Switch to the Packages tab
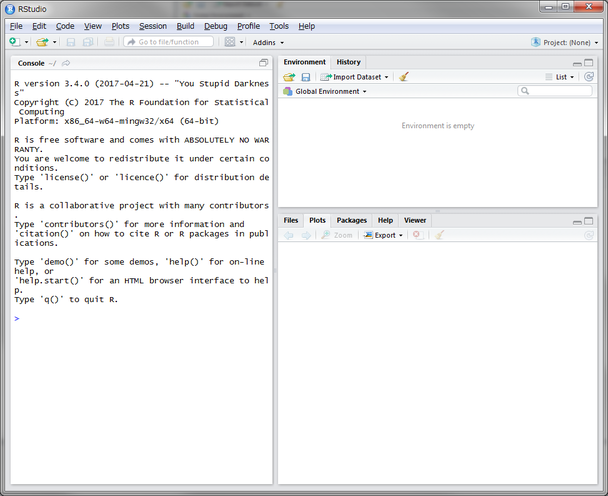 351,220
